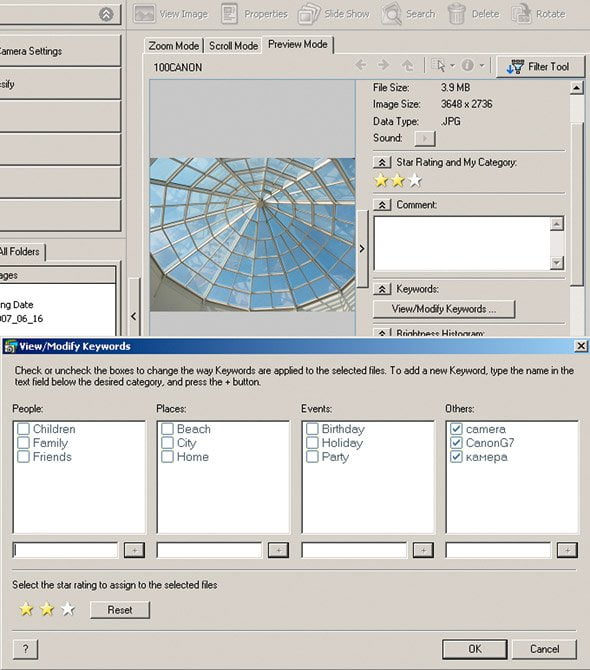Screen dimensions: 590x670
Task: Click Others new keyword text field
Action: [x=498, y=550]
